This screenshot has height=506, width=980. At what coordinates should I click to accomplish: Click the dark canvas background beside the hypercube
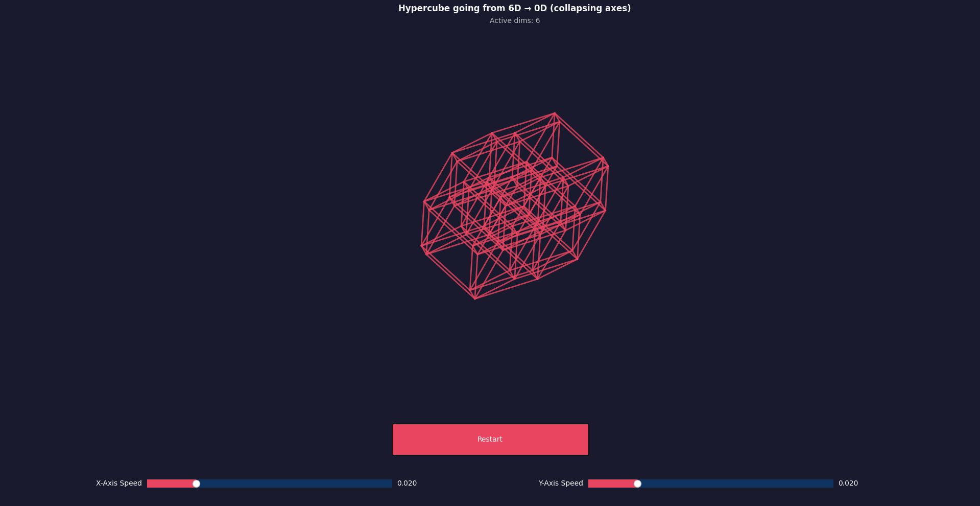coord(255,204)
